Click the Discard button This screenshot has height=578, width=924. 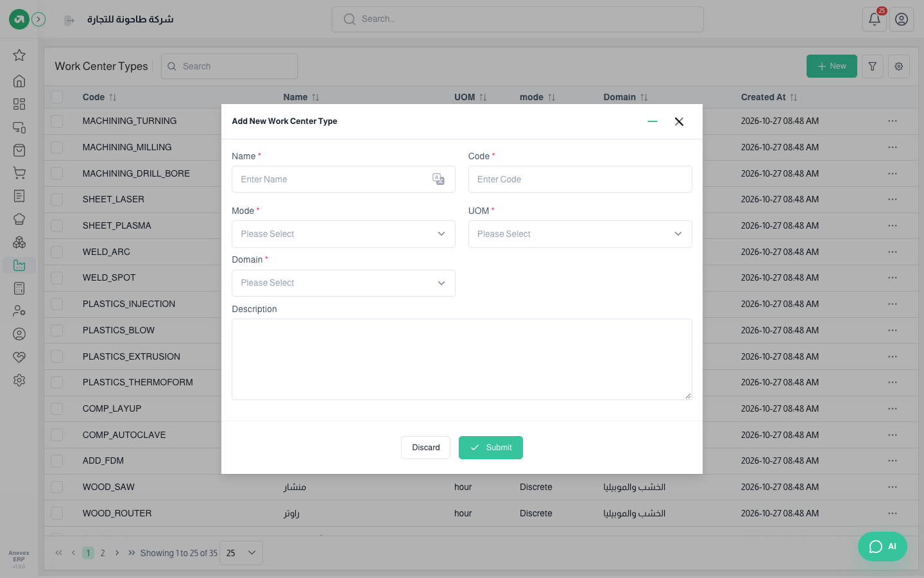tap(425, 448)
